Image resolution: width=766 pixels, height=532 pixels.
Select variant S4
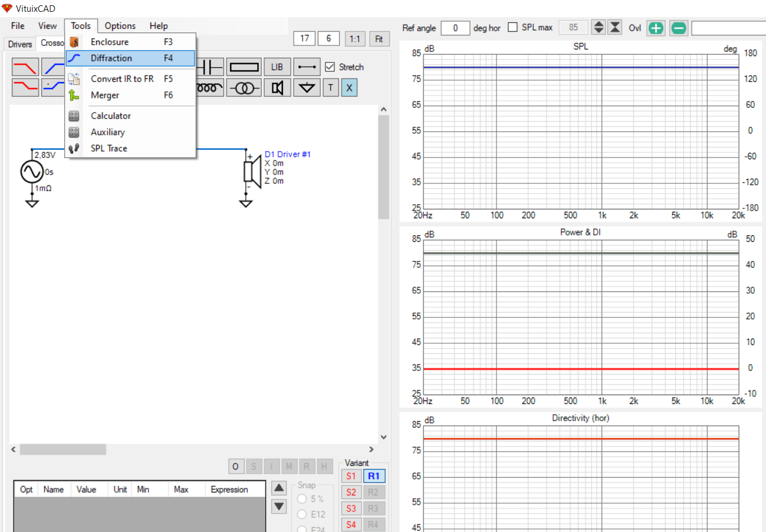[x=351, y=524]
